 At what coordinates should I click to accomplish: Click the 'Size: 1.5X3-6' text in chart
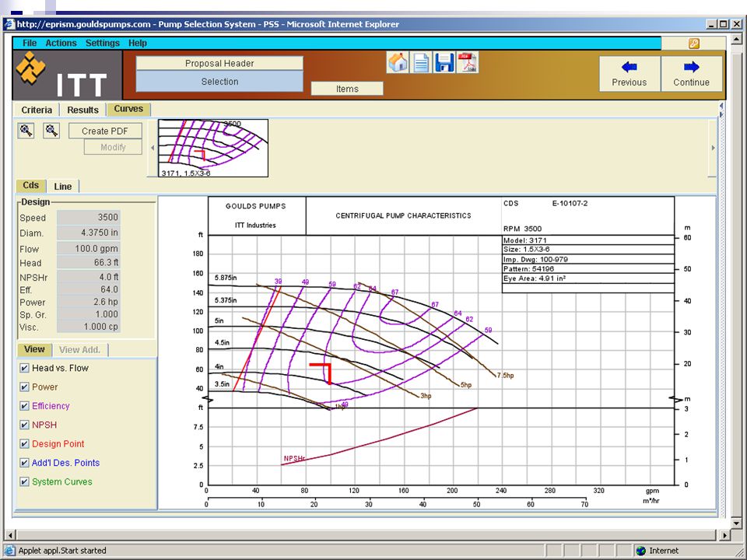527,249
